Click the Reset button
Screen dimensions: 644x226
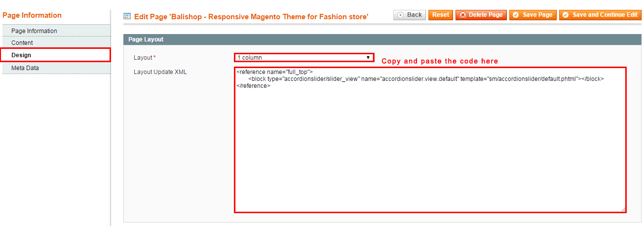pyautogui.click(x=441, y=15)
